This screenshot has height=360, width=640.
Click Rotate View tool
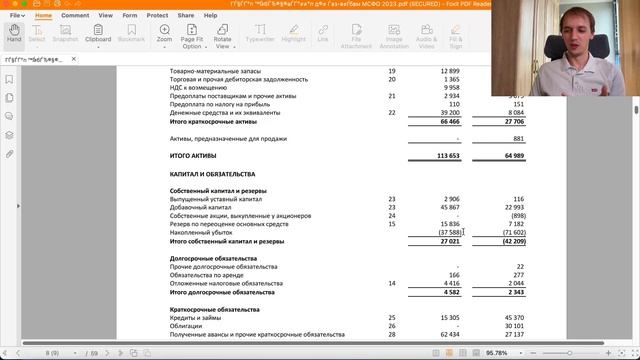tap(222, 37)
